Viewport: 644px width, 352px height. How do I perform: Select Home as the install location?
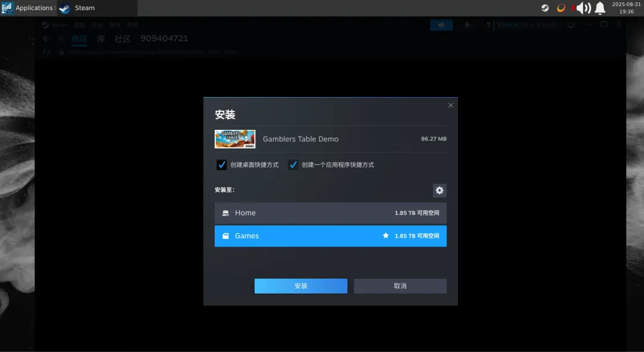330,213
